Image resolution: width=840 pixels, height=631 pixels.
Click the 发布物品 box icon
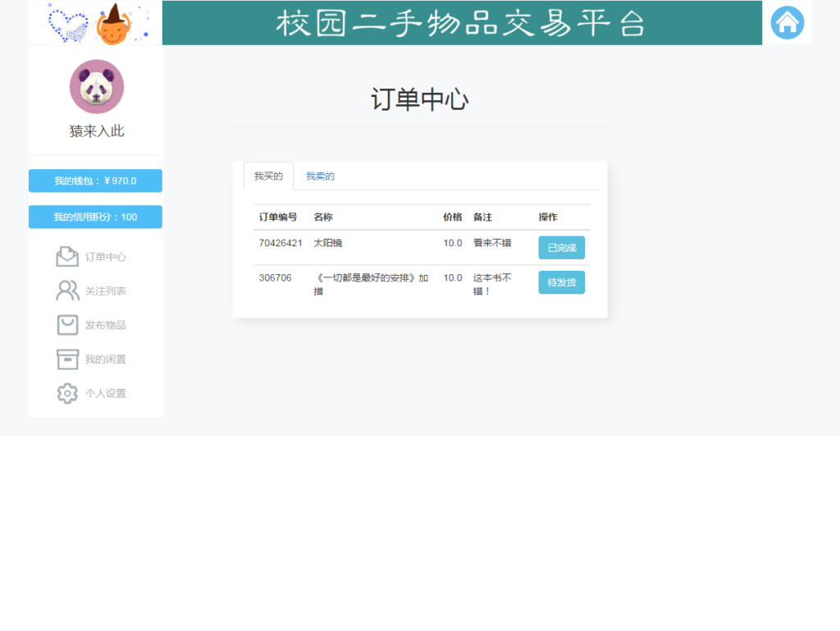tap(67, 325)
